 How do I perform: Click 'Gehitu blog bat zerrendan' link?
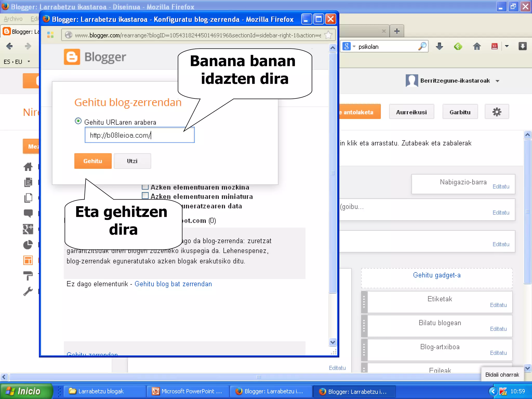click(x=173, y=284)
